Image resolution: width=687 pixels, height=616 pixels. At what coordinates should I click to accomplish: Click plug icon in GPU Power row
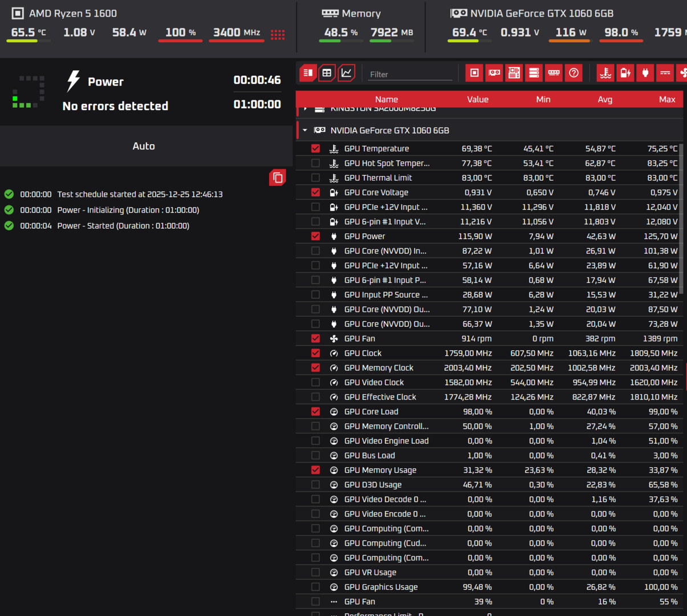point(334,236)
